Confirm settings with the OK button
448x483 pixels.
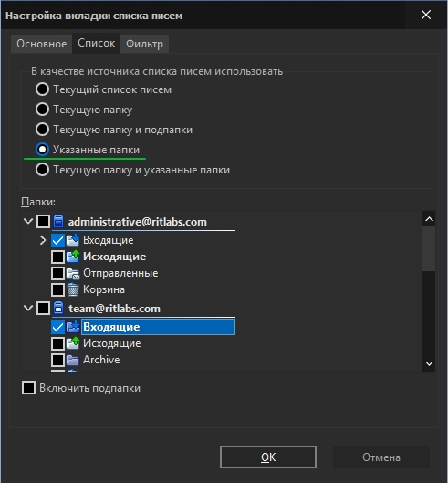click(268, 457)
